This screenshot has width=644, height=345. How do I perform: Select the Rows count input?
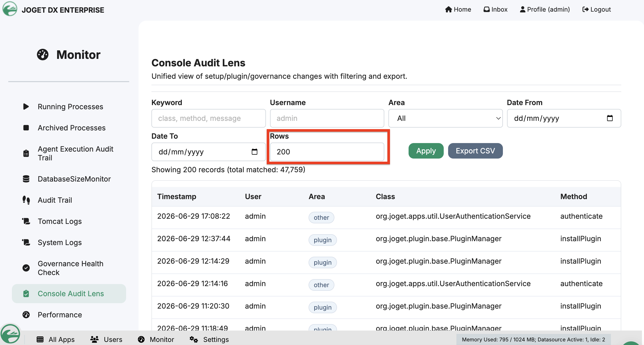coord(327,152)
